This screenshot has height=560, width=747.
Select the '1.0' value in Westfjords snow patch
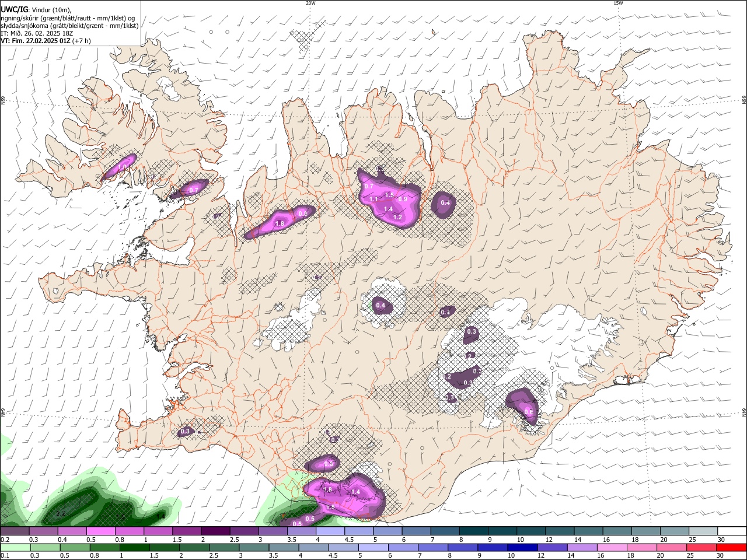[x=123, y=167]
